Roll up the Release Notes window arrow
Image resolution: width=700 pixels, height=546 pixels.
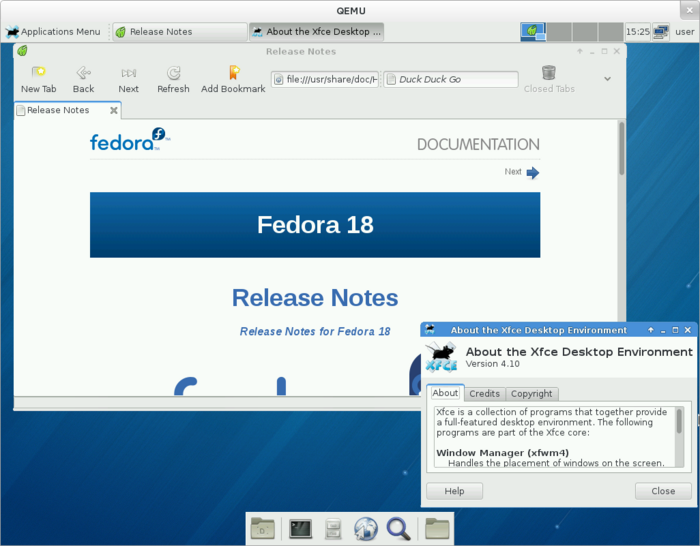(579, 51)
